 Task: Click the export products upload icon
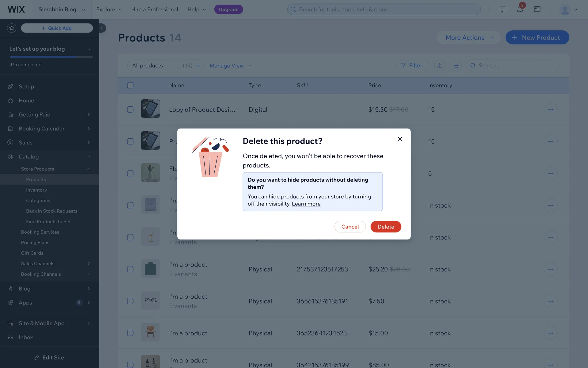coord(439,66)
